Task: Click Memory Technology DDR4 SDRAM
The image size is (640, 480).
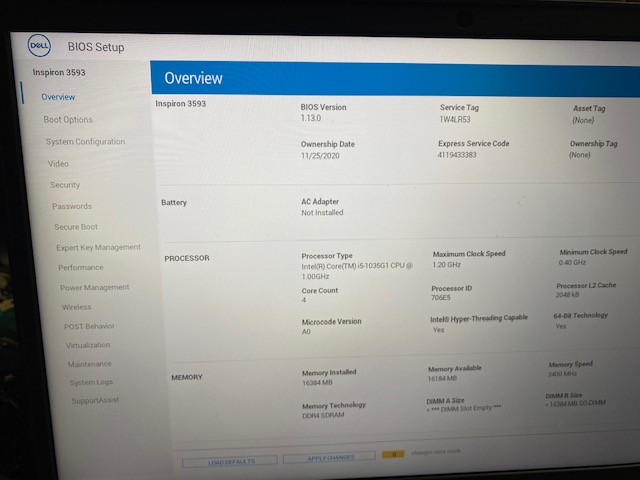Action: pos(324,415)
